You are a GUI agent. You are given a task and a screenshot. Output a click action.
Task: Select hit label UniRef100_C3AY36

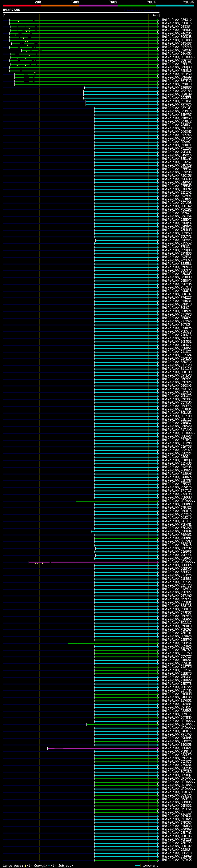177,447
